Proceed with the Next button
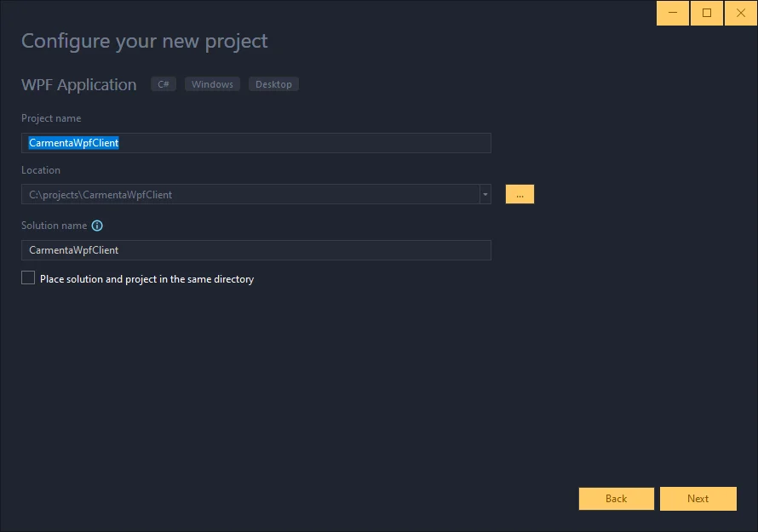Viewport: 758px width, 532px height. 698,499
